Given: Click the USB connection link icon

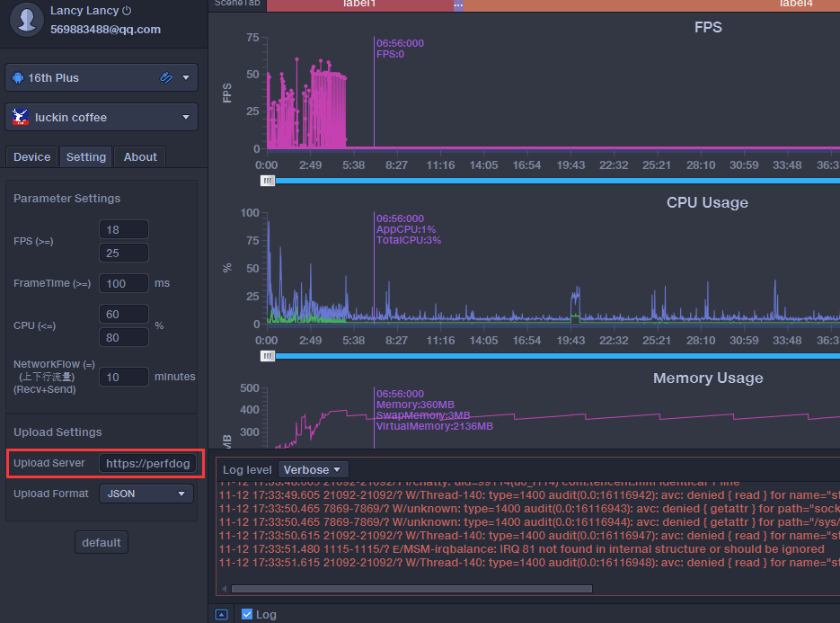Looking at the screenshot, I should [166, 77].
